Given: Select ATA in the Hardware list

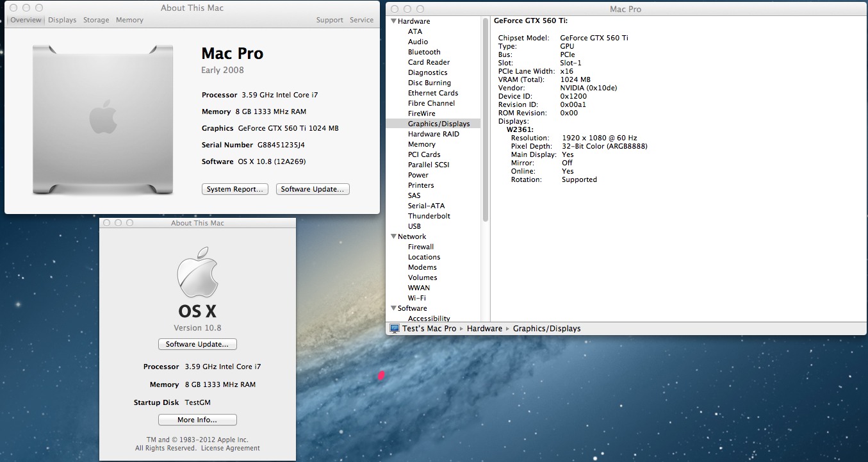Looking at the screenshot, I should (x=415, y=31).
